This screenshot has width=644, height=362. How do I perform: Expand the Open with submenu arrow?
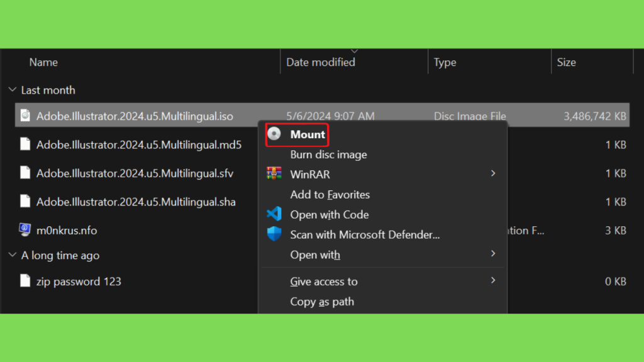tap(493, 254)
